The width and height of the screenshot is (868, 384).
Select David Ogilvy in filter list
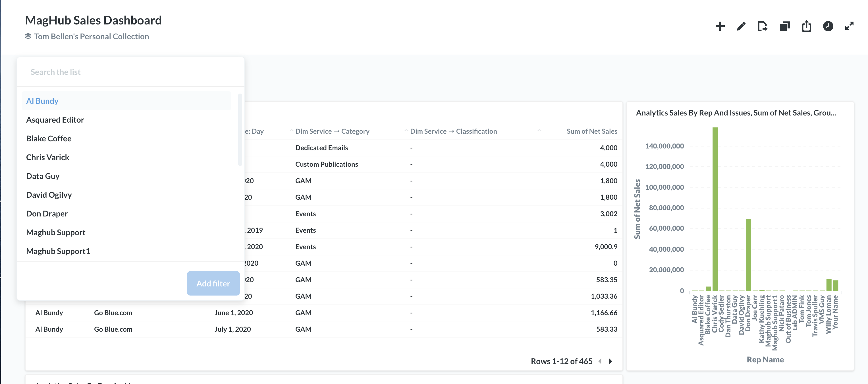126,195
